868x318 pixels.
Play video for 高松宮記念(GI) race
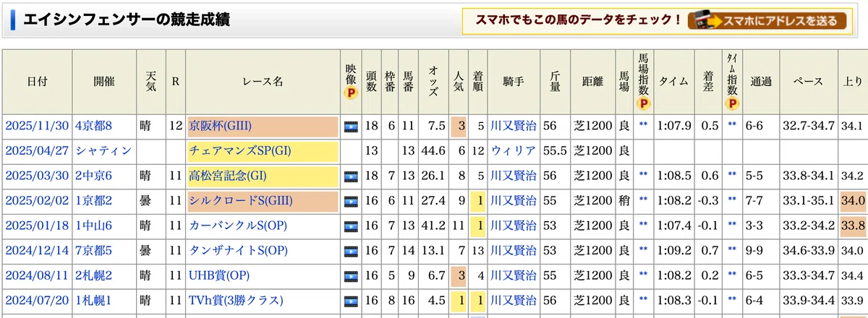pos(352,176)
